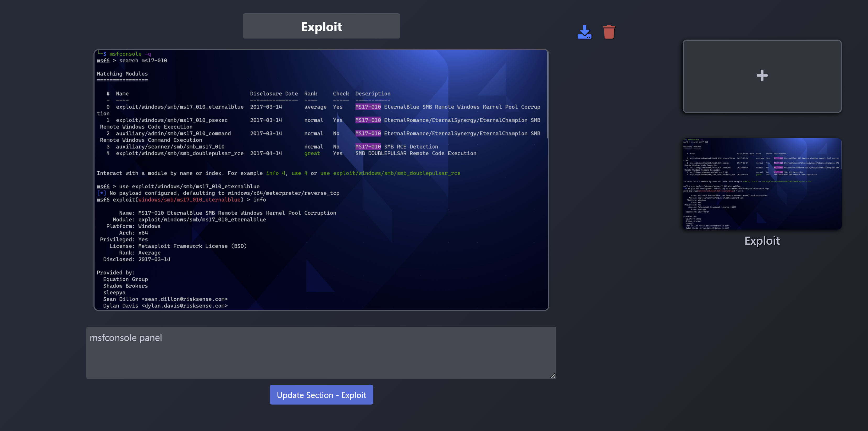
Task: Click the 'Matching Modules' heading in screenshot
Action: click(x=122, y=74)
